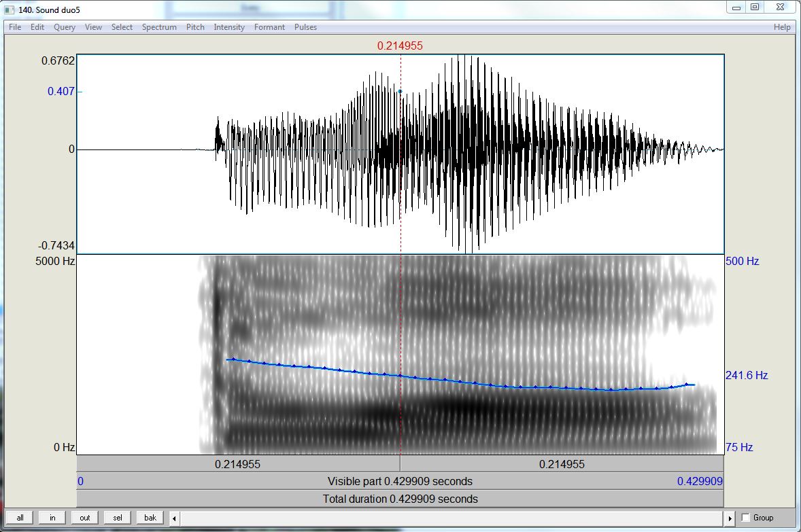The width and height of the screenshot is (801, 532).
Task: Click the left 0.214955 playback segment bar
Action: [238, 464]
